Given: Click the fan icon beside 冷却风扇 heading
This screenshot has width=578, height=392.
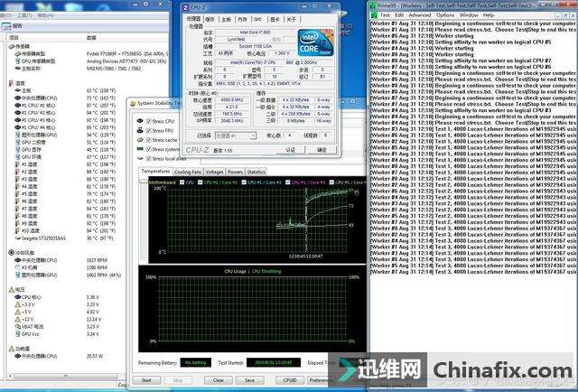Looking at the screenshot, I should 12,253.
